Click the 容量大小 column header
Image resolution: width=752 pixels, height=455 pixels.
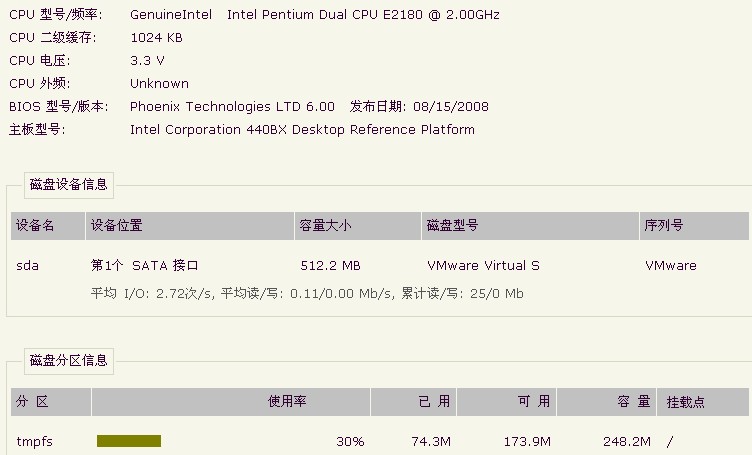tap(358, 225)
